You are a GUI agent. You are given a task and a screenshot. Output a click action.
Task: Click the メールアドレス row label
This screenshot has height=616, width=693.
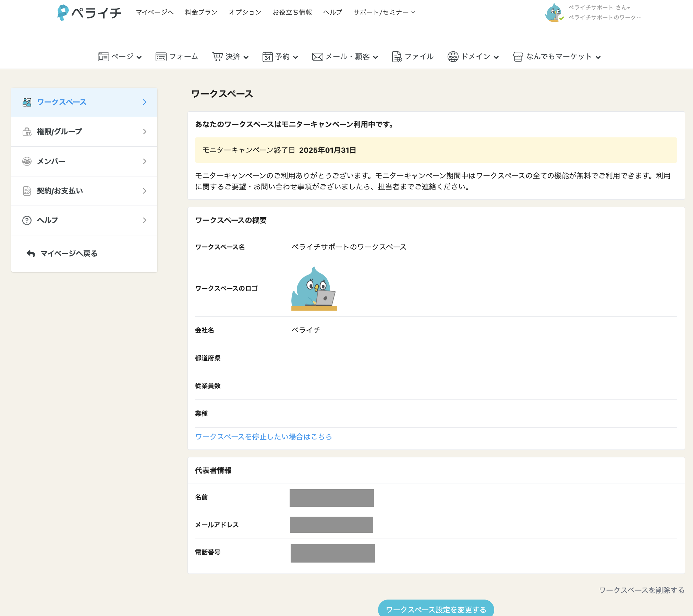pos(217,525)
